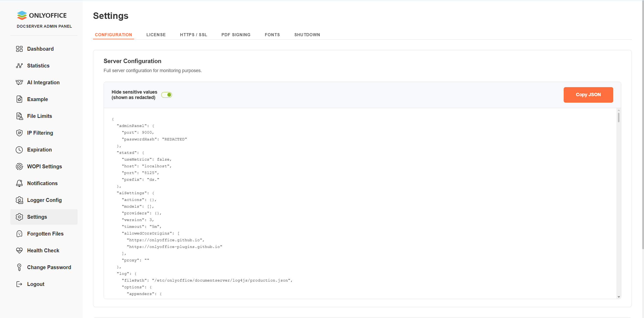Disable hiding of sensitive values

coord(167,95)
